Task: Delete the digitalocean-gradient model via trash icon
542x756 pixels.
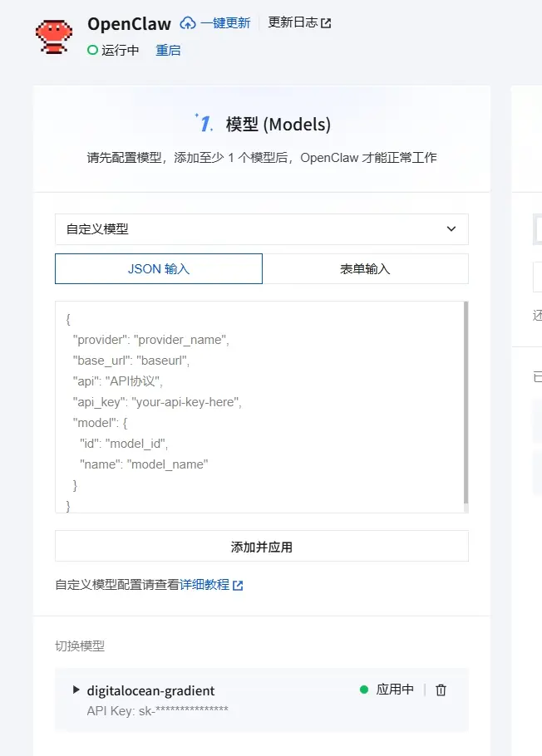Action: point(441,690)
